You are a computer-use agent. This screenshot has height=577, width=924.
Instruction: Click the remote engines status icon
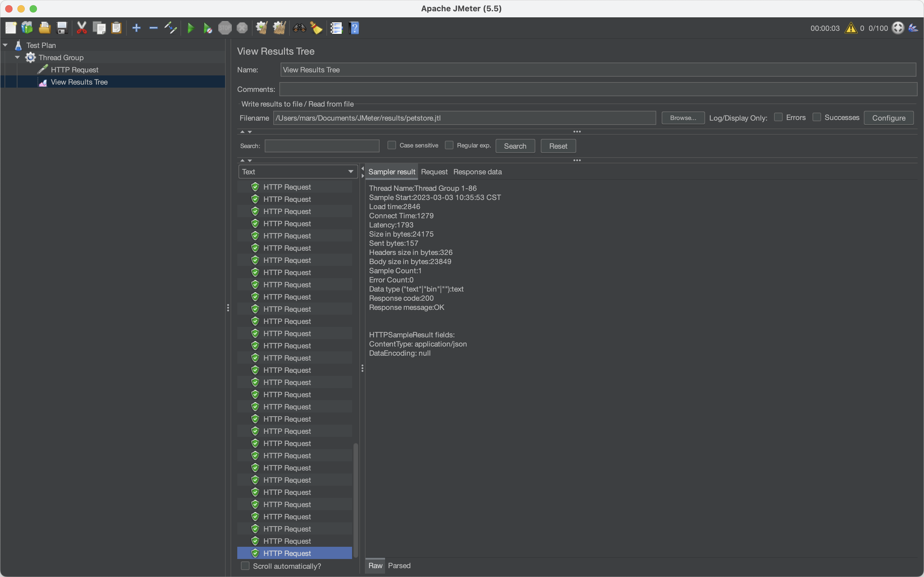point(898,28)
